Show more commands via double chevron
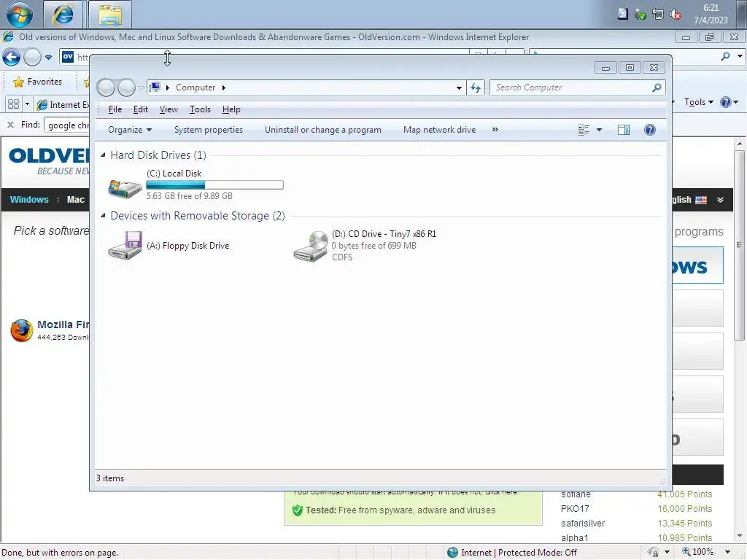The width and height of the screenshot is (747, 560). 495,130
